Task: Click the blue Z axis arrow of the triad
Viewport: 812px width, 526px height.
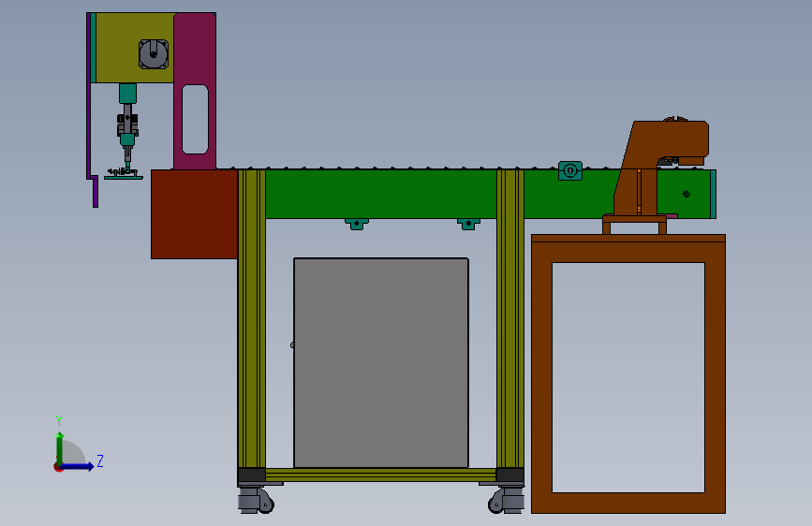Action: 77,466
